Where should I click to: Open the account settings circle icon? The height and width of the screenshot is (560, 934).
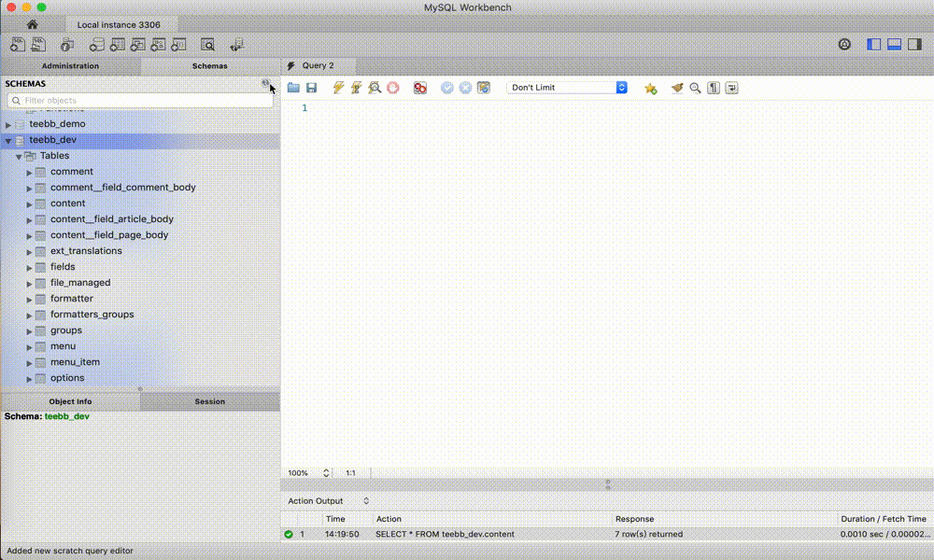[844, 44]
